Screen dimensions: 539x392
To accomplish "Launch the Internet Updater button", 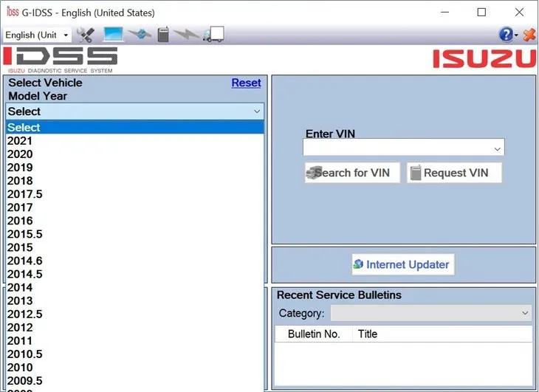I will tap(402, 264).
